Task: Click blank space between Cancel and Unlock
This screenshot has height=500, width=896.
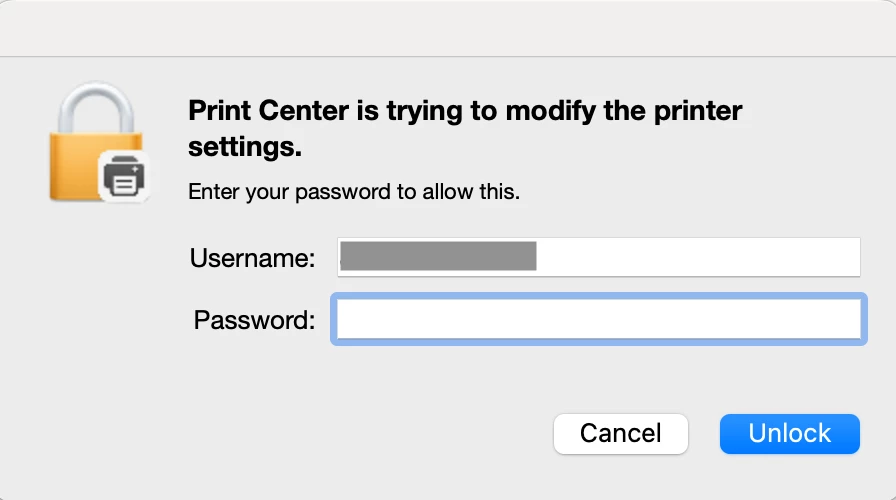Action: 704,434
